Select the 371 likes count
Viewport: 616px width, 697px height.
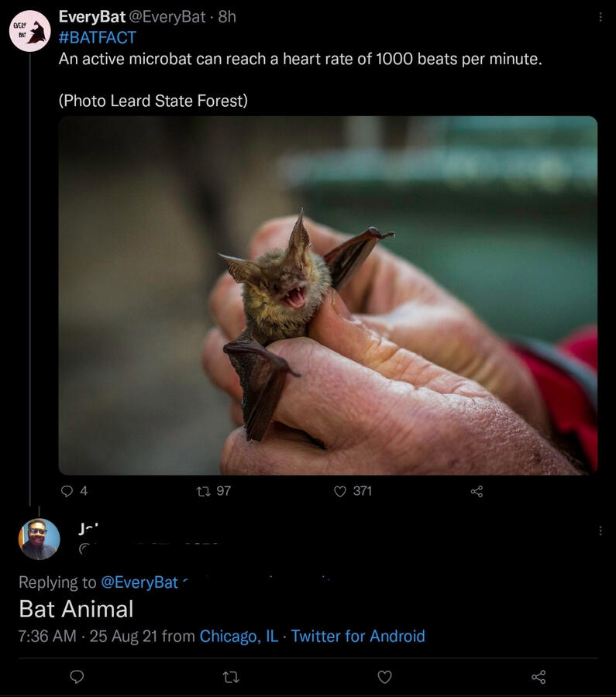click(361, 489)
